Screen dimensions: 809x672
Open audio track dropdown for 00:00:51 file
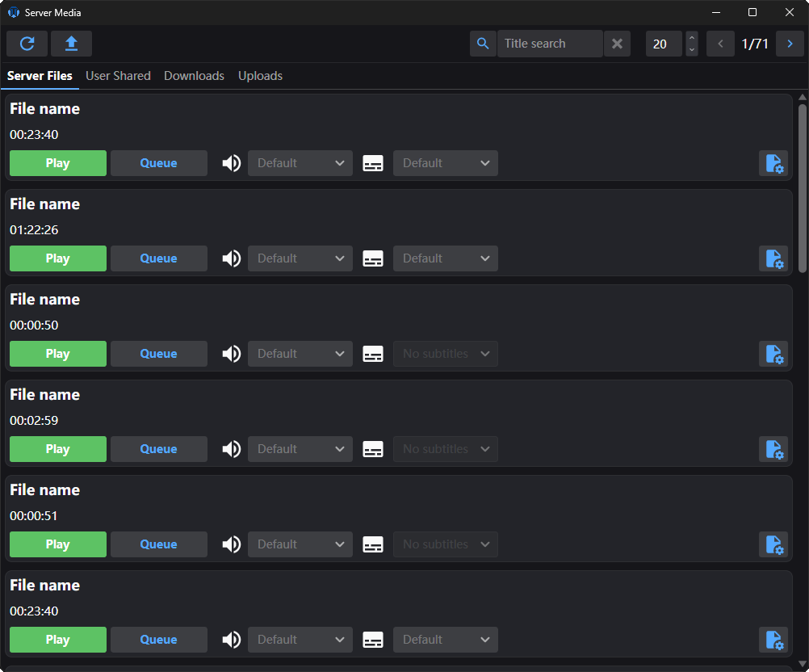[300, 544]
